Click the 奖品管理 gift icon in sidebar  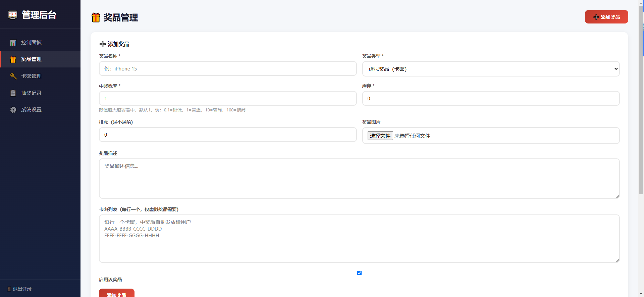pyautogui.click(x=13, y=59)
